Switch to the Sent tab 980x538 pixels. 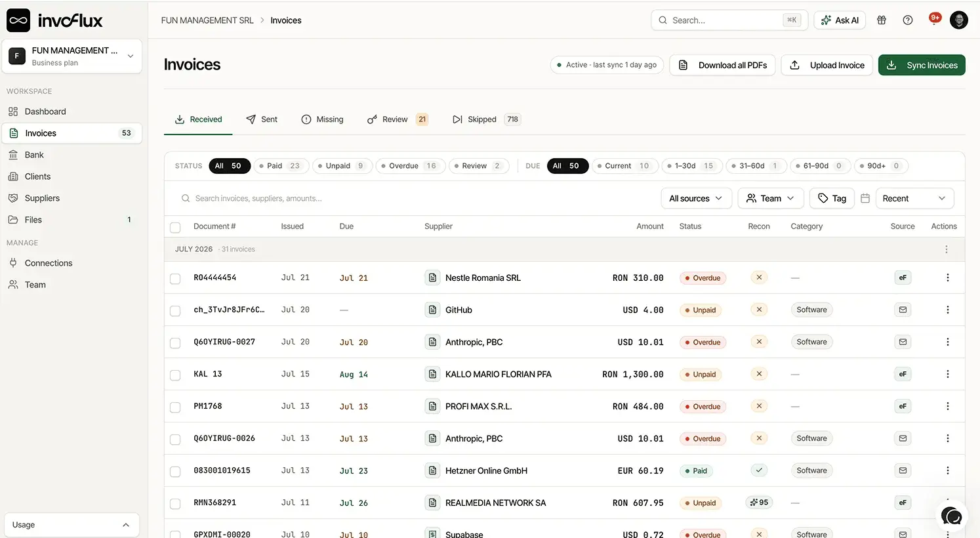(261, 119)
